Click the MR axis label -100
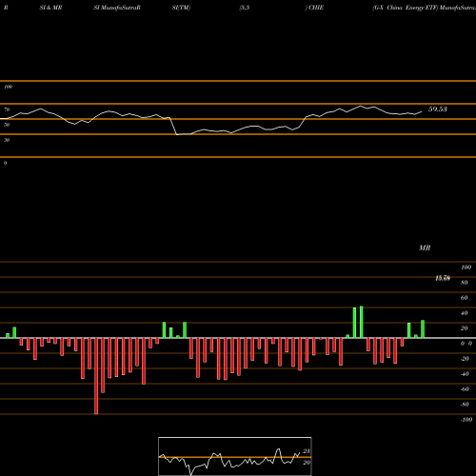This screenshot has width=476, height=476. pos(466,420)
